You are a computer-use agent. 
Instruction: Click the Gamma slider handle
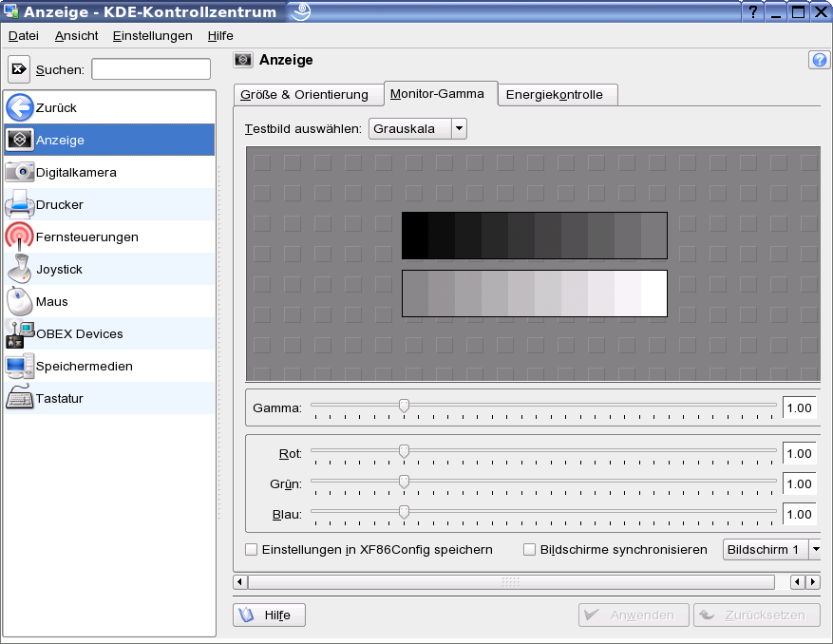click(404, 405)
